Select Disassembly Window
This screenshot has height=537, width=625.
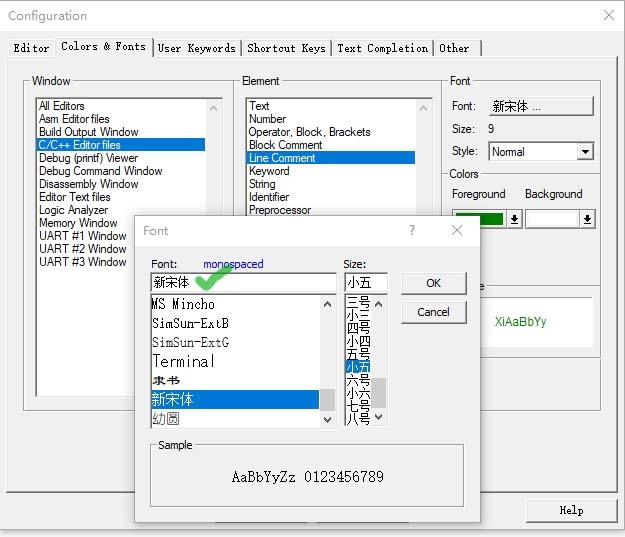[121, 184]
